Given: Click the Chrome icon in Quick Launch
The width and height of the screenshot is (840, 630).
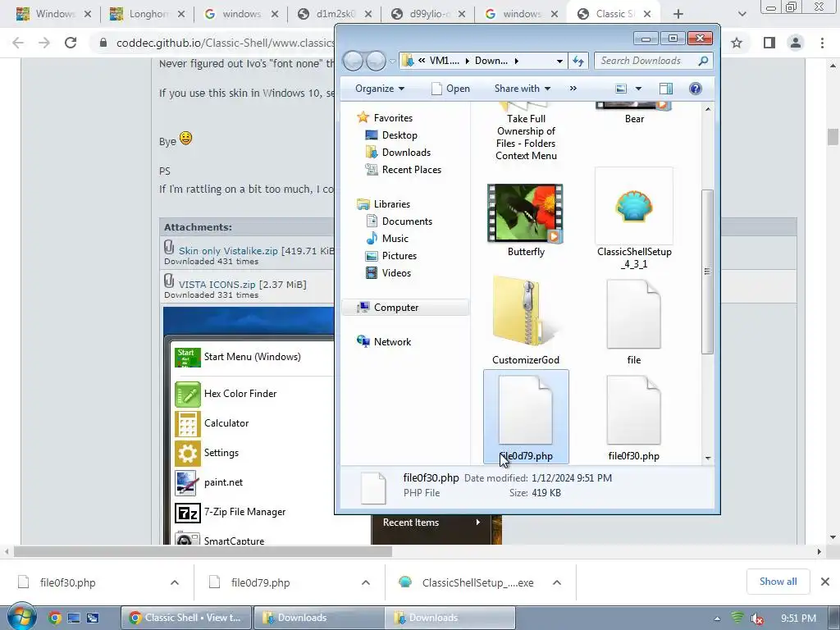Looking at the screenshot, I should [54, 618].
